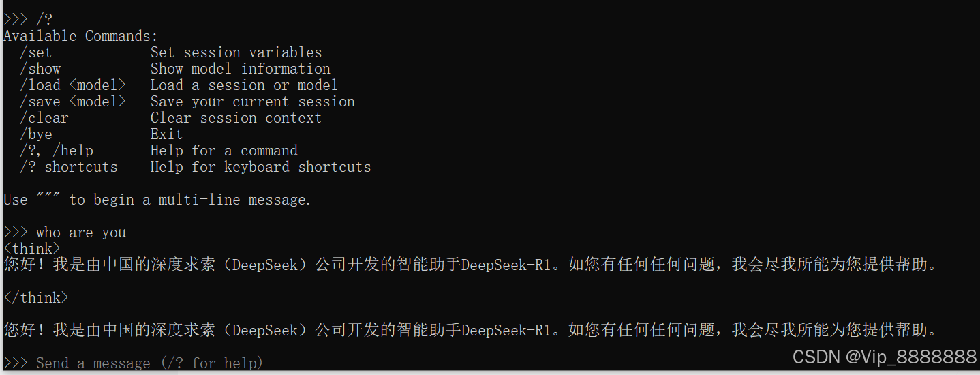Click the /? shortcuts command entry
Viewport: 980px width, 375px height.
click(x=69, y=167)
